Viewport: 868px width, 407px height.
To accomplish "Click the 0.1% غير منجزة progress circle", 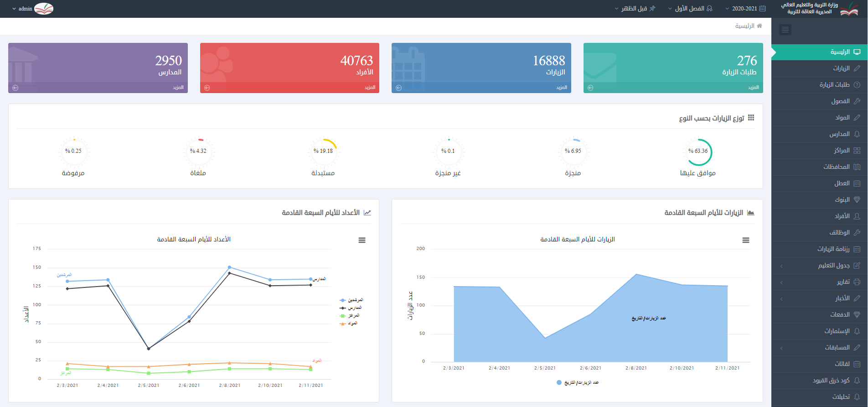I will [448, 152].
